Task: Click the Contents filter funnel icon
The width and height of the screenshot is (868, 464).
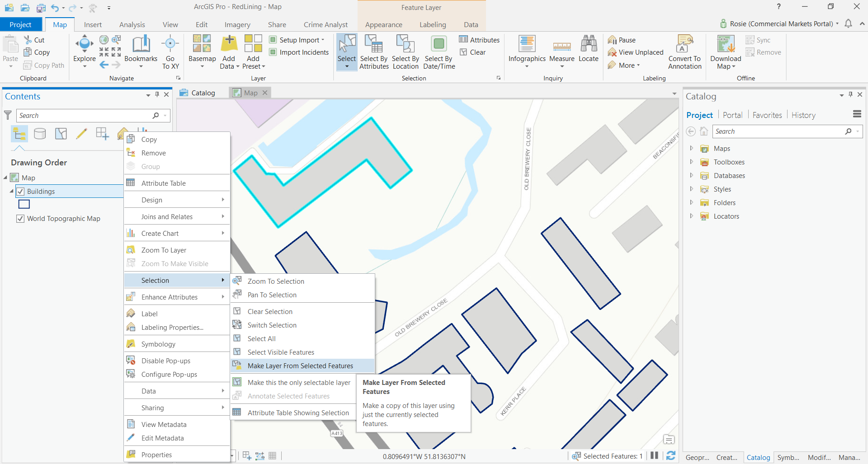Action: click(8, 115)
